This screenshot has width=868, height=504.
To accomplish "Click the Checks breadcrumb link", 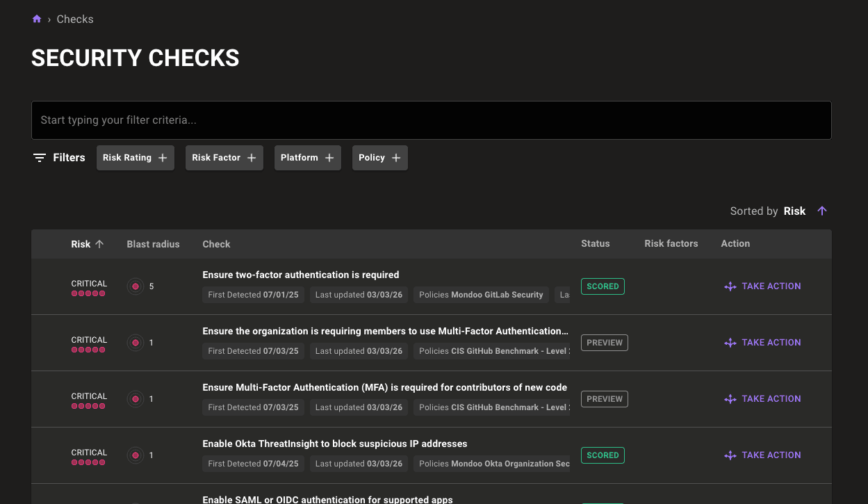I will (x=74, y=19).
